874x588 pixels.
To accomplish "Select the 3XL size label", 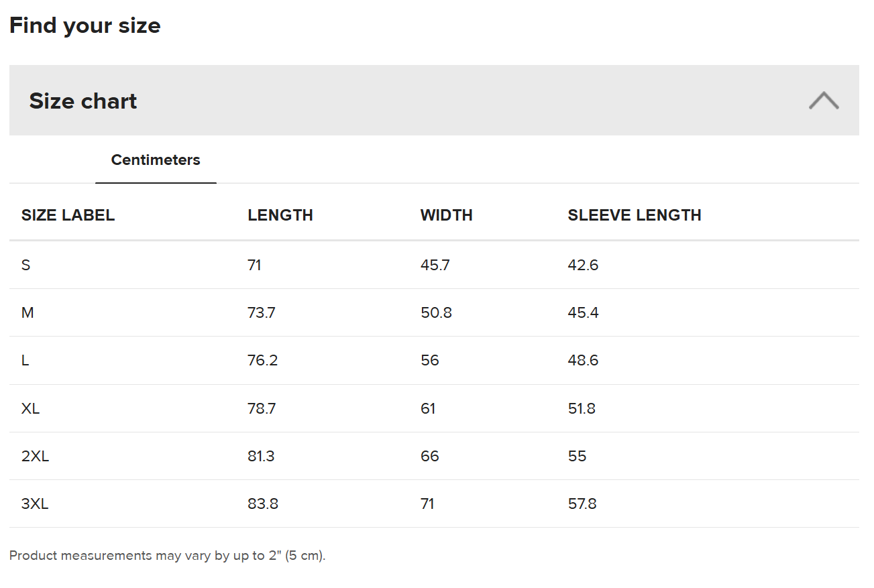I will pos(35,504).
